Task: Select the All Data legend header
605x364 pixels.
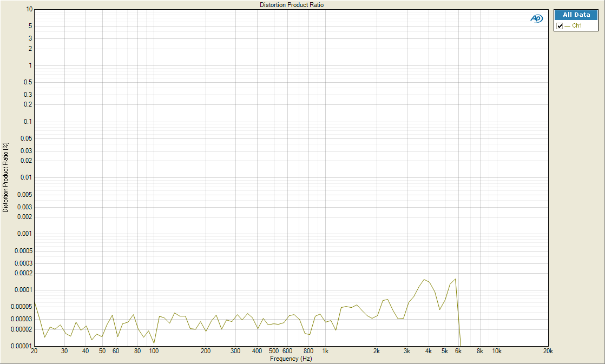Action: 576,15
